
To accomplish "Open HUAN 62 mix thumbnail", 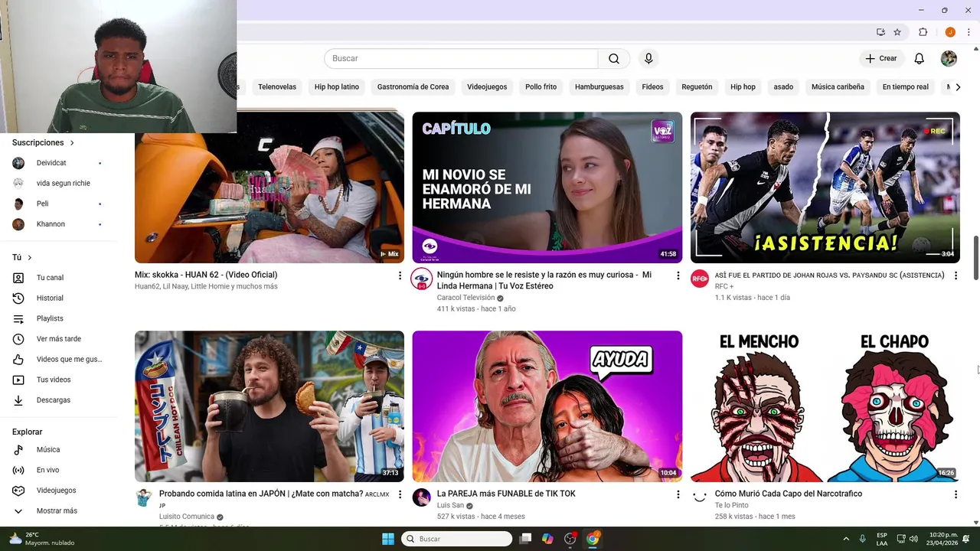I will pos(269,187).
